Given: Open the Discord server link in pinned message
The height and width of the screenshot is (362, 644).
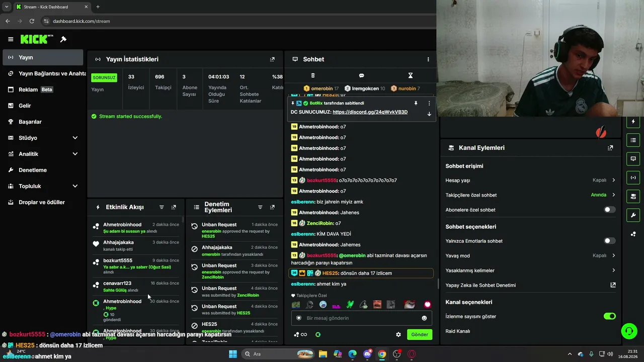Looking at the screenshot, I should (370, 112).
